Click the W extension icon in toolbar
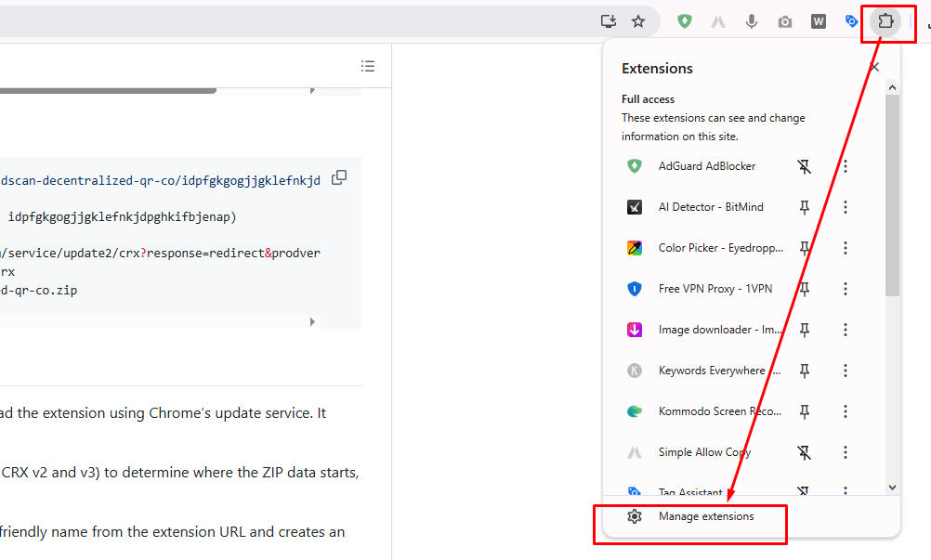 (818, 20)
